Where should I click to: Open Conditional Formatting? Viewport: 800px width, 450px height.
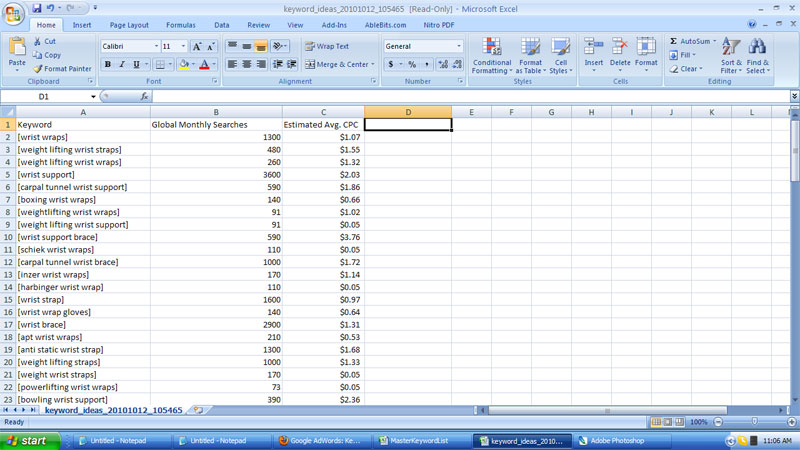click(492, 56)
